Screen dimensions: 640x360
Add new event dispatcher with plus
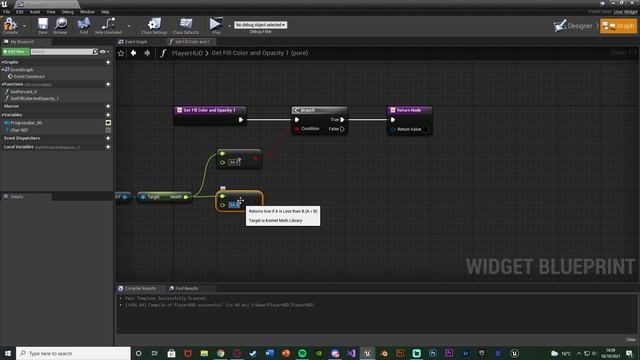pyautogui.click(x=108, y=138)
